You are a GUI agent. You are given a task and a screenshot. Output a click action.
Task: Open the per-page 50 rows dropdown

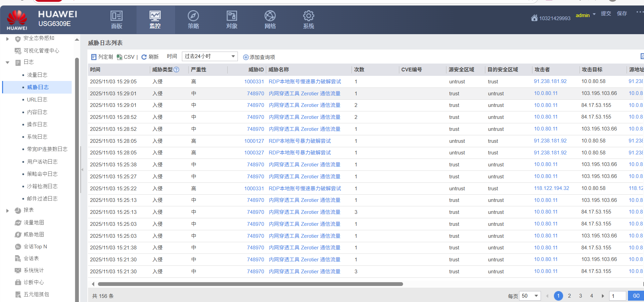tap(530, 296)
